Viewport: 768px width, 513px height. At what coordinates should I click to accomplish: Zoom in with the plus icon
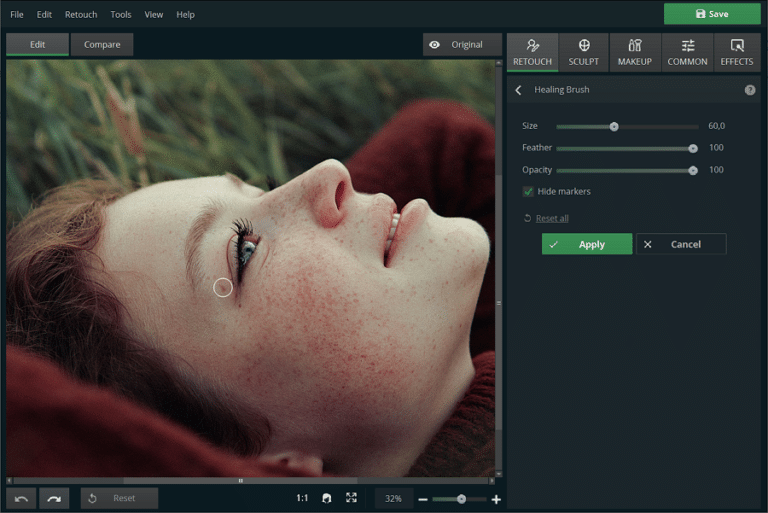click(496, 499)
